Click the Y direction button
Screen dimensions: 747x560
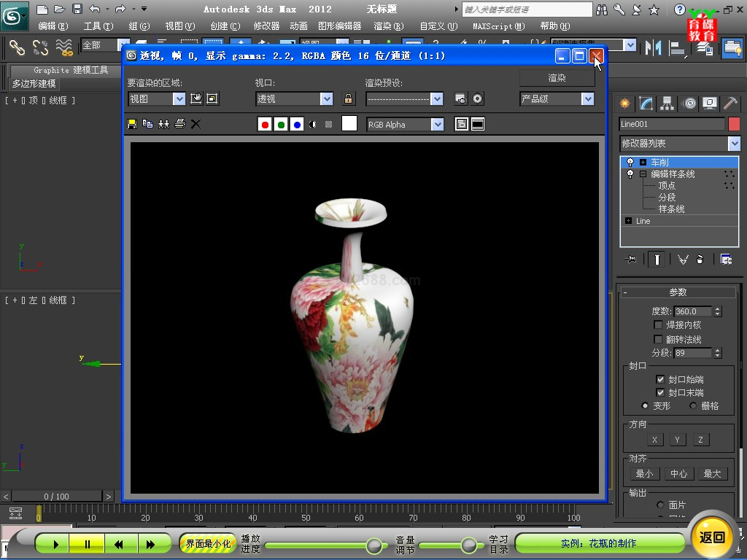coord(677,440)
